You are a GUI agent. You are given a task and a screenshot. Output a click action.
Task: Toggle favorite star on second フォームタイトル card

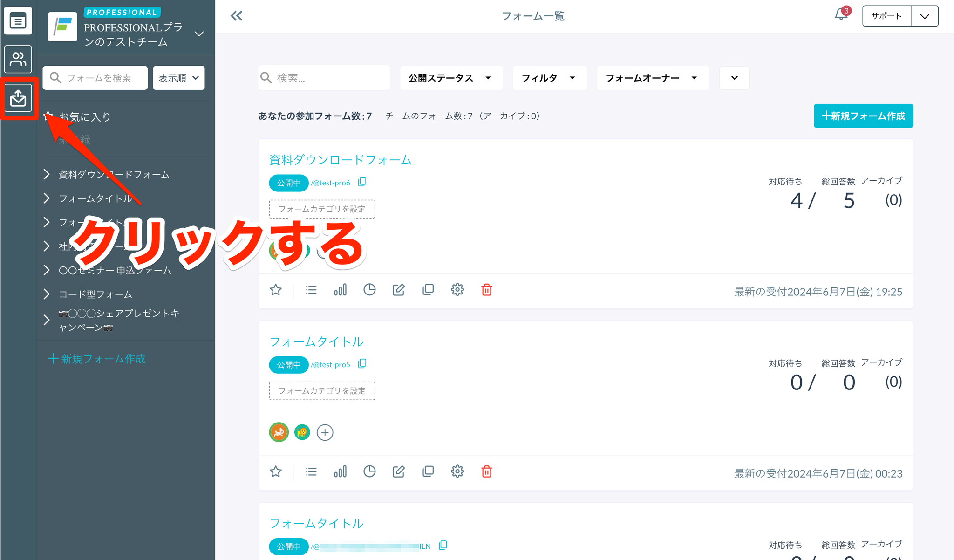pyautogui.click(x=276, y=471)
